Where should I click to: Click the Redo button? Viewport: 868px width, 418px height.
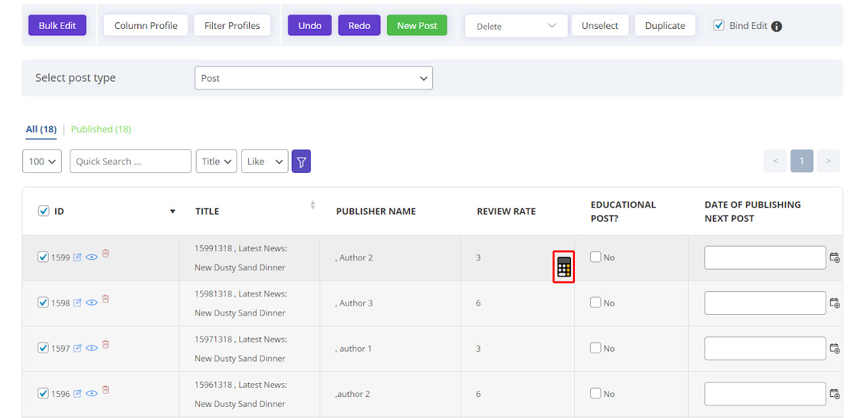point(359,26)
